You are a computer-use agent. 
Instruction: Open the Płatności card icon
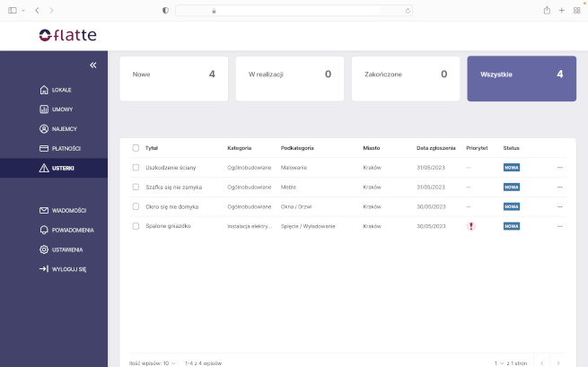(44, 148)
